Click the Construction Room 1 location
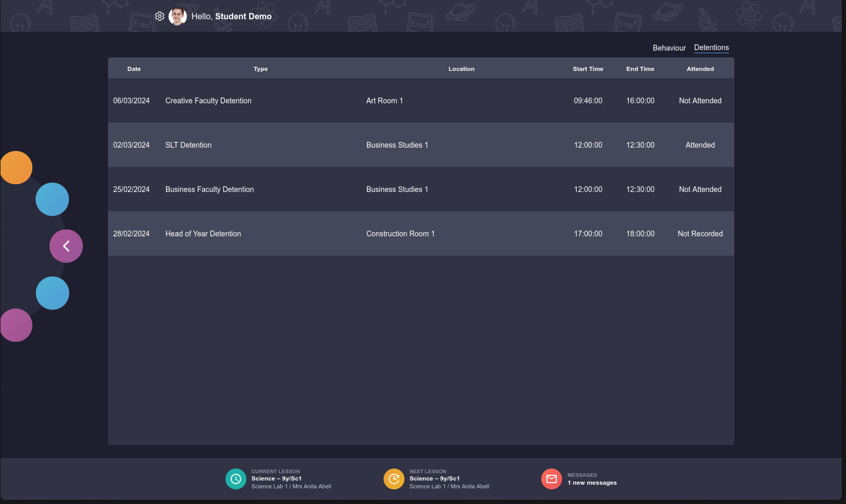The width and height of the screenshot is (846, 504). [400, 234]
